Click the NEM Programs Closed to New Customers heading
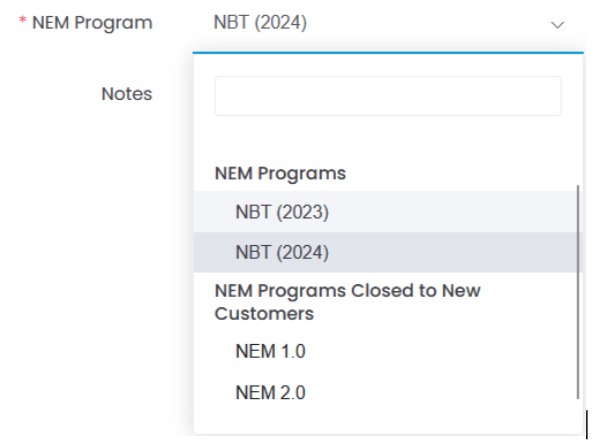The width and height of the screenshot is (598, 444). [347, 302]
